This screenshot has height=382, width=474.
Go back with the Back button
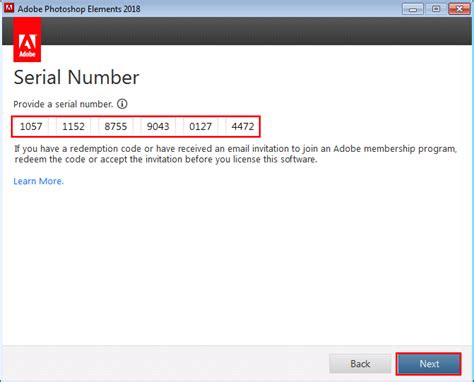click(x=360, y=364)
